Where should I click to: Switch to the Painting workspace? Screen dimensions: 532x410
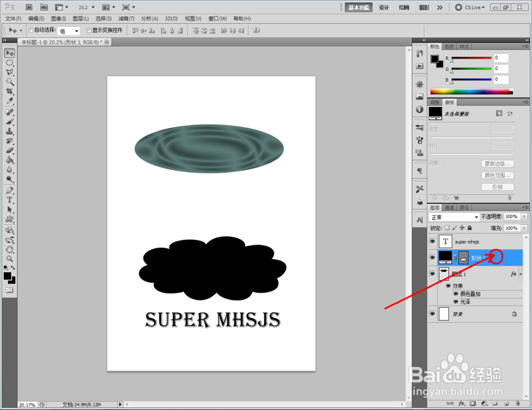[404, 7]
